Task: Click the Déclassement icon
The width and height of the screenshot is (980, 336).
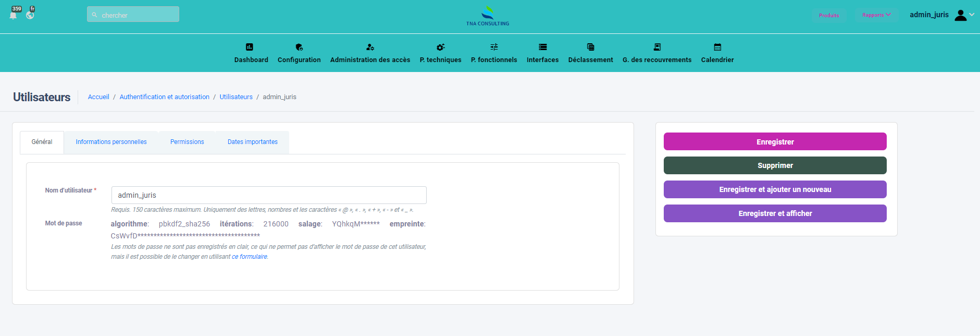Action: click(x=590, y=47)
